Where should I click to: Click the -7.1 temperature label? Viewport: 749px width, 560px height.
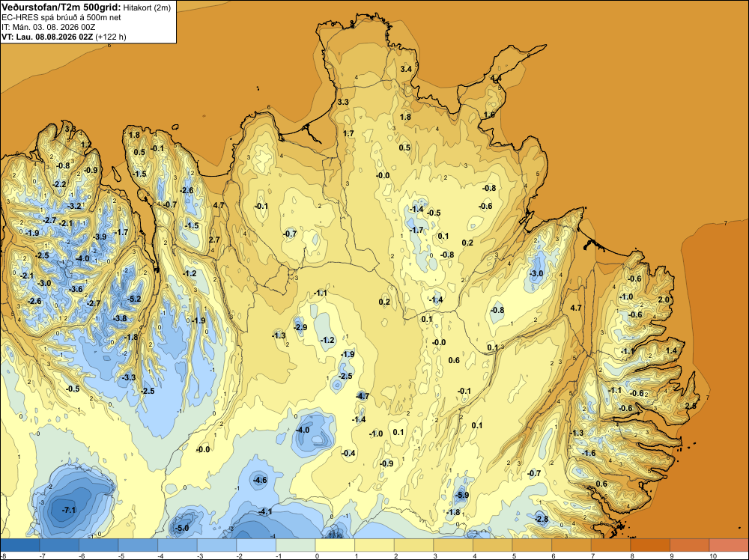pos(69,511)
